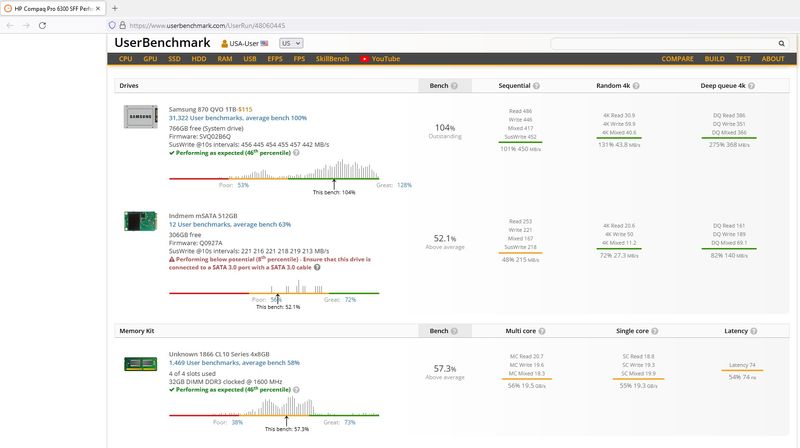Open the CPU menu item

[x=126, y=59]
